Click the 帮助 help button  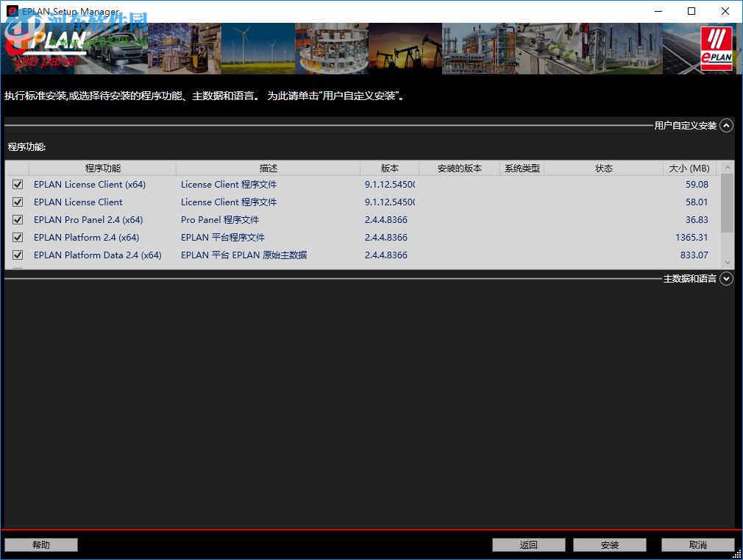pyautogui.click(x=41, y=545)
